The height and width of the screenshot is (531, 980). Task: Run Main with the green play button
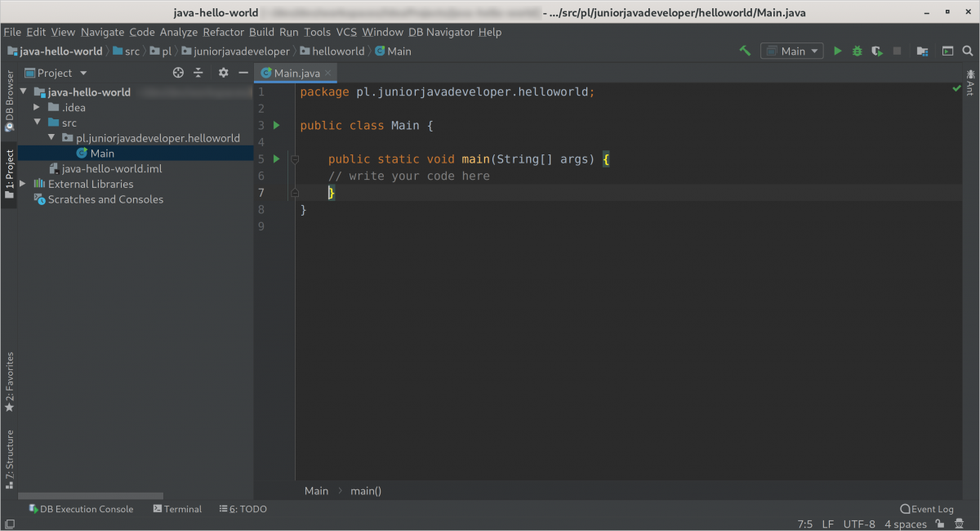point(837,51)
